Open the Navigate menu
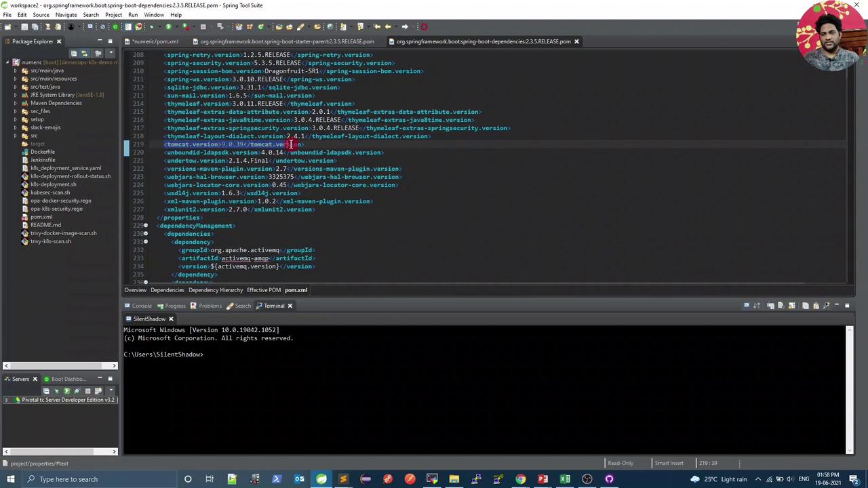This screenshot has width=868, height=488. tap(66, 15)
